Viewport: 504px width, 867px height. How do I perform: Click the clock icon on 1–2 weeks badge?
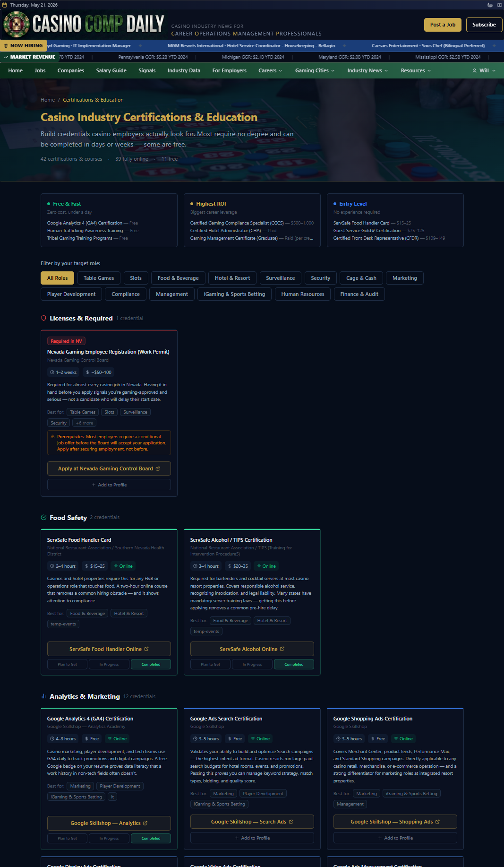click(x=52, y=373)
